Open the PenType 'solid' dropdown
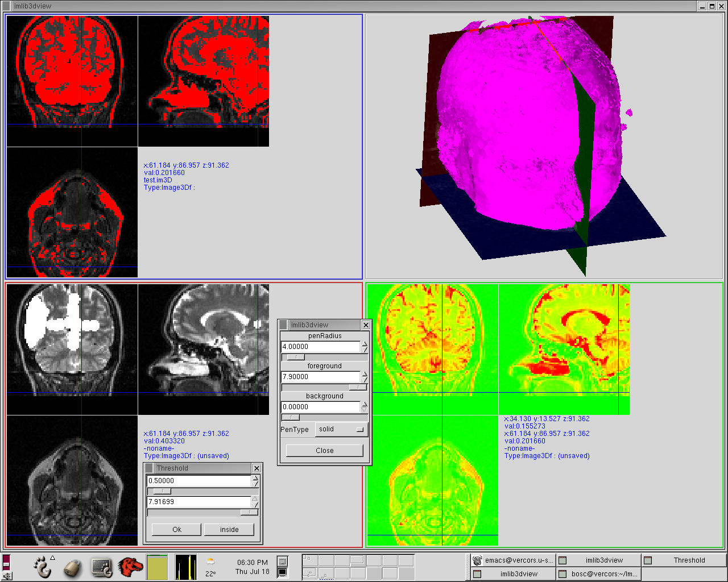This screenshot has width=728, height=582. point(341,430)
